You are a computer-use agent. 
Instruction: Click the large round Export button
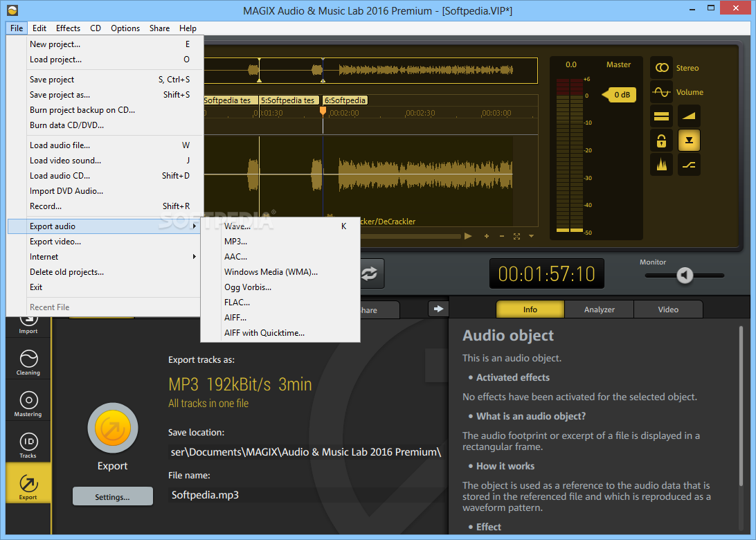tap(113, 428)
